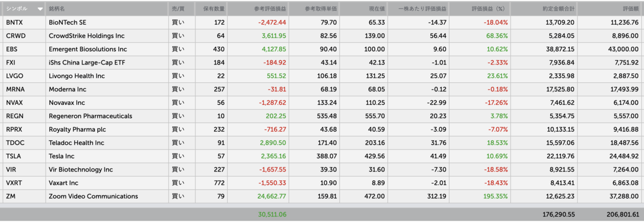Image resolution: width=644 pixels, height=222 pixels.
Task: Click BioNTech SE company name
Action: pyautogui.click(x=68, y=23)
